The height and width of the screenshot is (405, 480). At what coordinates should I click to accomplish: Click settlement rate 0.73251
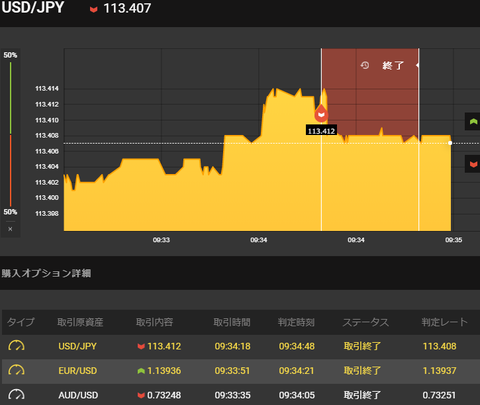[x=439, y=395]
